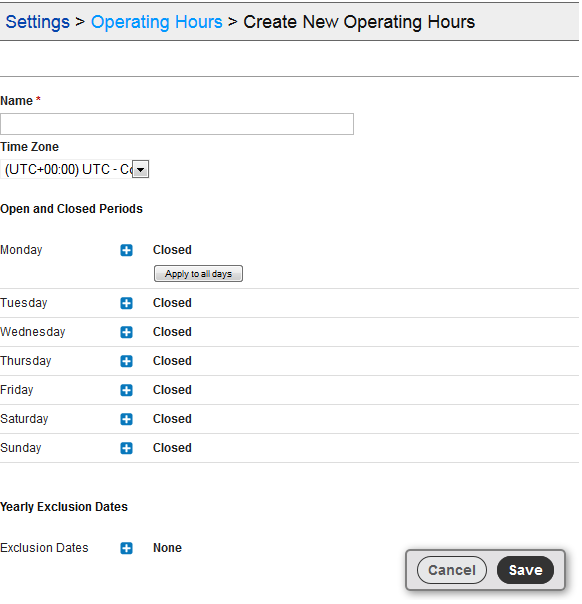Click the Sunday day label
Viewport: 582px width, 604px height.
pyautogui.click(x=21, y=448)
